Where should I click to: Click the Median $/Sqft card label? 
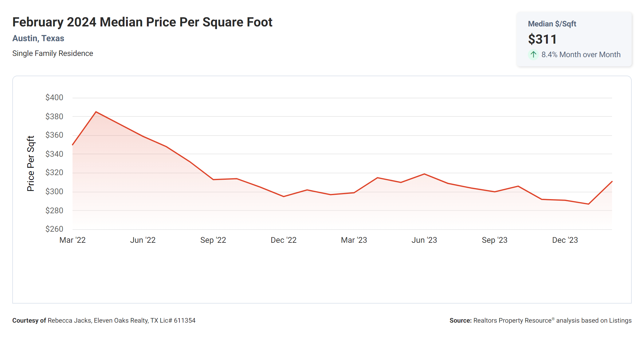coord(552,24)
